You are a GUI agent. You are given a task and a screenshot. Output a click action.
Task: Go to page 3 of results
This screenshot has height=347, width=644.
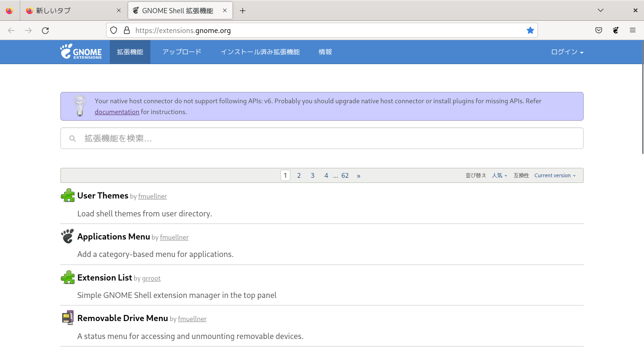(x=312, y=175)
